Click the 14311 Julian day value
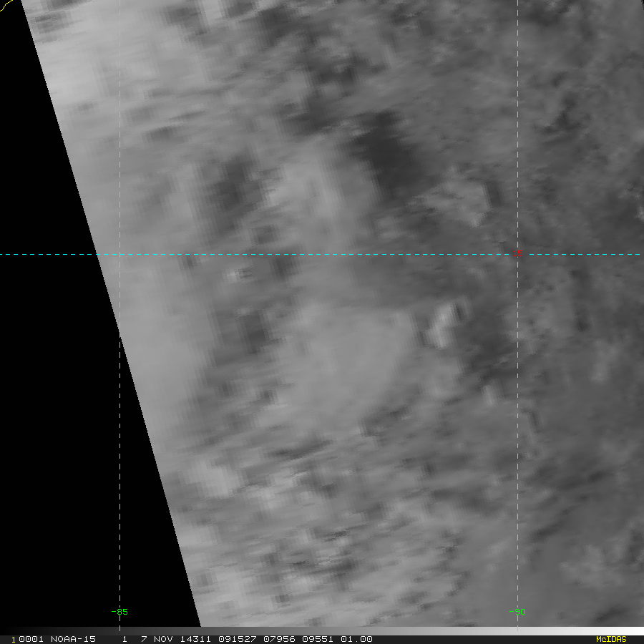Viewport: 644px width, 644px height. (x=195, y=639)
